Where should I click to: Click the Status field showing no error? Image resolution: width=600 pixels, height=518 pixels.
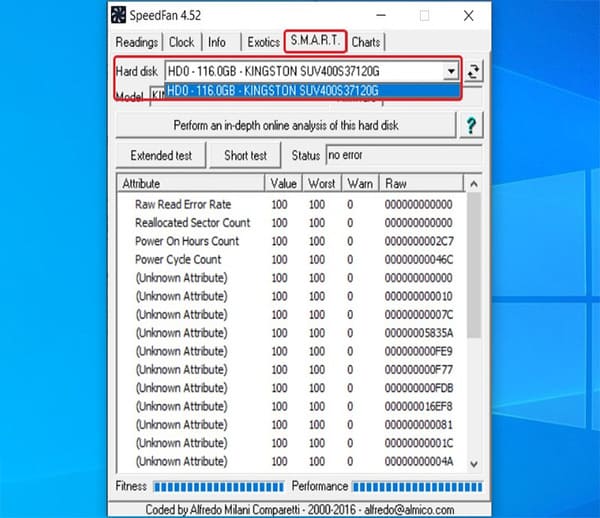pos(403,155)
